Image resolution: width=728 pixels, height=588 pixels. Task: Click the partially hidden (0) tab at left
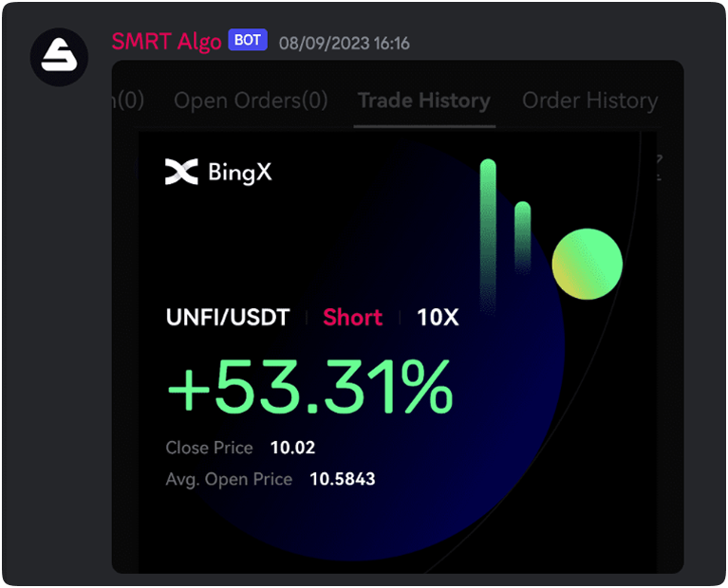click(127, 101)
